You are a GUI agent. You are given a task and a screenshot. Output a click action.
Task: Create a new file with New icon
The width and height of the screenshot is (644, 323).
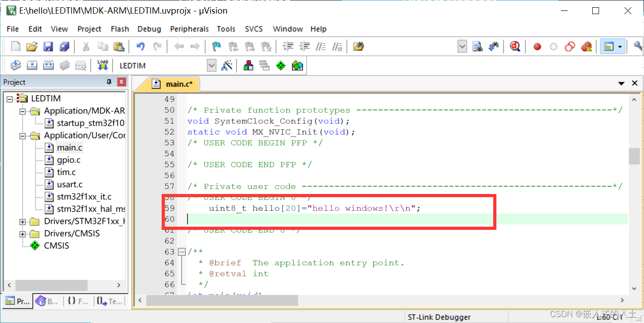pyautogui.click(x=16, y=46)
